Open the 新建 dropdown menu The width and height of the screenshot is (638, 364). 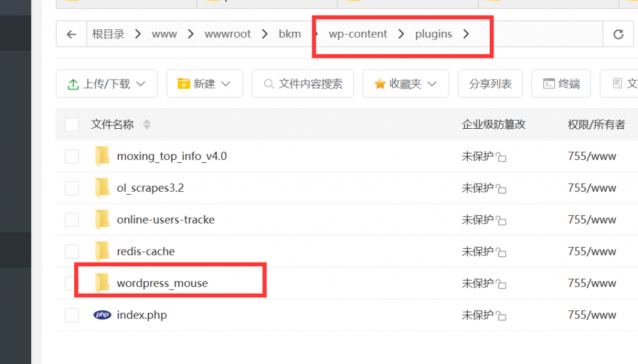point(204,83)
